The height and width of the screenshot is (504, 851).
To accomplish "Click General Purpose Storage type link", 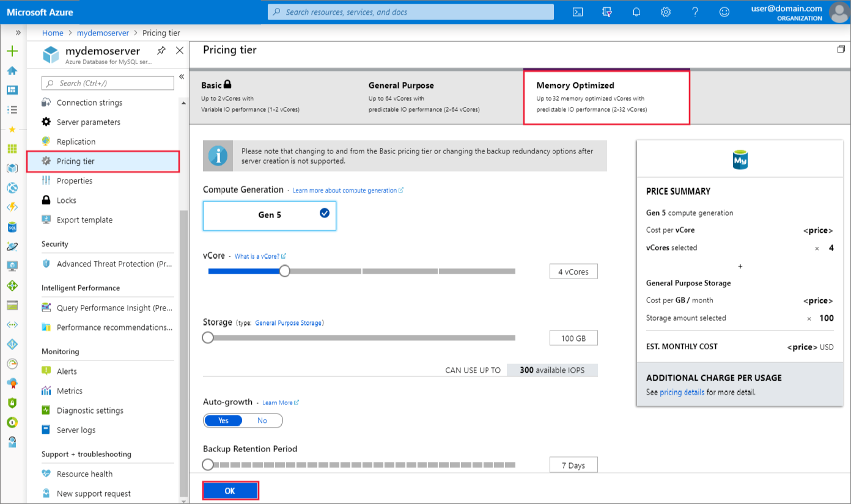I will [x=289, y=323].
